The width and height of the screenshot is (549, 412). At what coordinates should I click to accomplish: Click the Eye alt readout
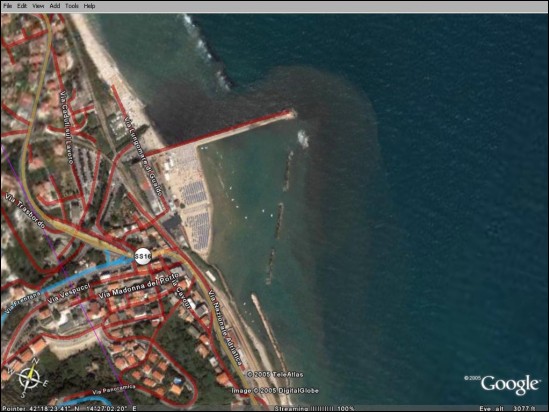(x=507, y=408)
